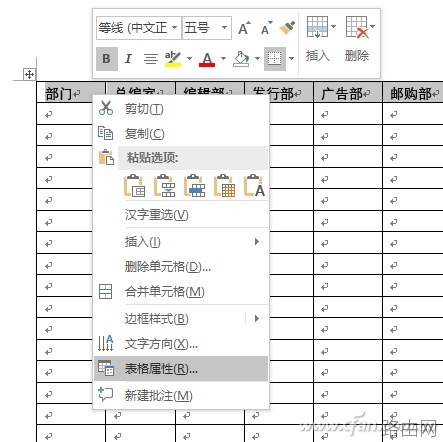
Task: Choose 新建批注(M) menu entry
Action: coord(180,396)
